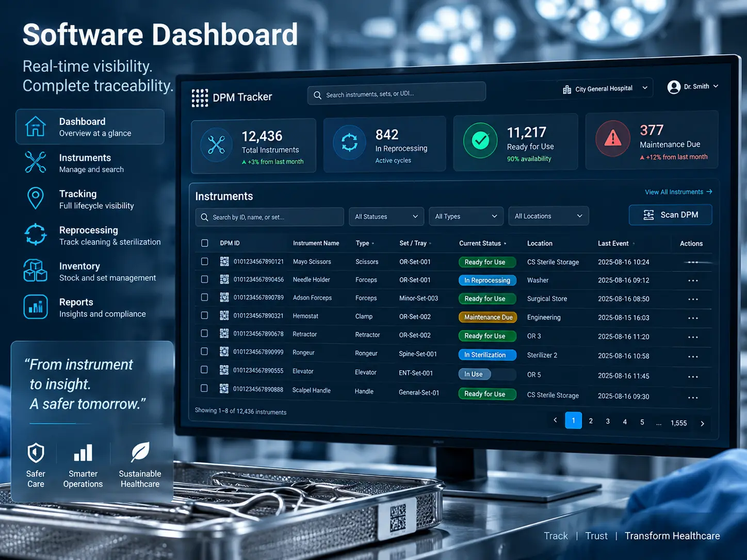Select the Instruments crossed-tools sidebar icon
Viewport: 747px width, 560px height.
pos(36,162)
